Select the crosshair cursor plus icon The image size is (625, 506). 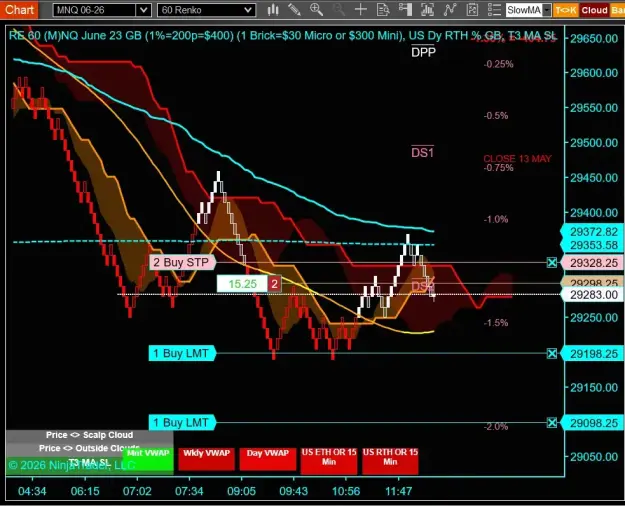360,10
